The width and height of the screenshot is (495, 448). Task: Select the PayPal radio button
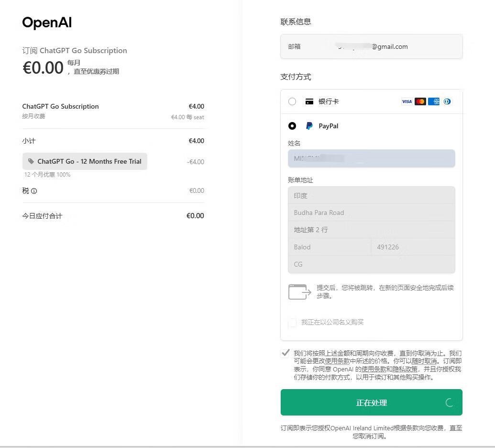click(x=292, y=126)
